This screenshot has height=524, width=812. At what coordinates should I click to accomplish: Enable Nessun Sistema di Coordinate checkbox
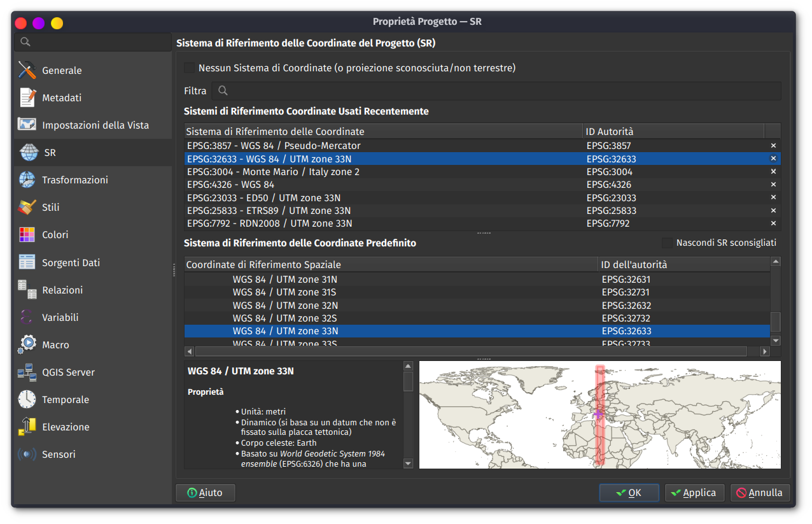[190, 67]
